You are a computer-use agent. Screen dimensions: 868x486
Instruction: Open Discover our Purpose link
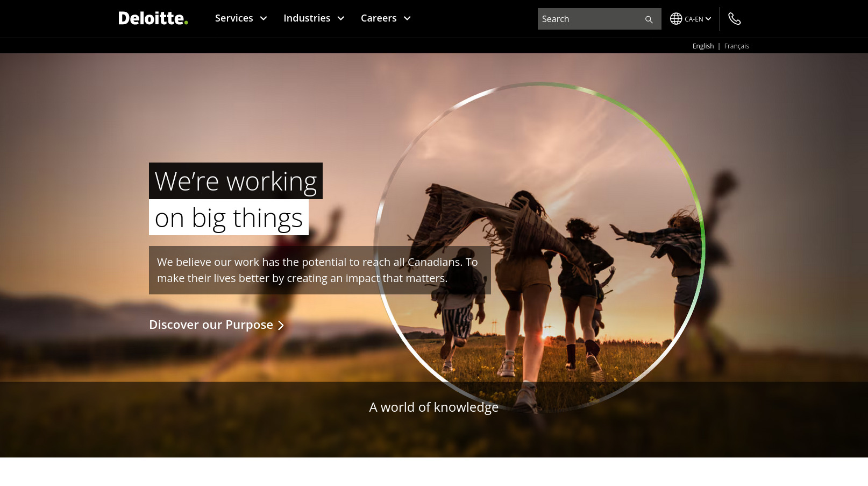[217, 325]
